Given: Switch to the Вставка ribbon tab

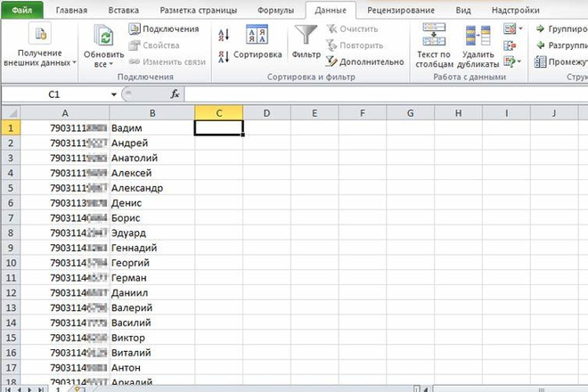Looking at the screenshot, I should point(123,11).
